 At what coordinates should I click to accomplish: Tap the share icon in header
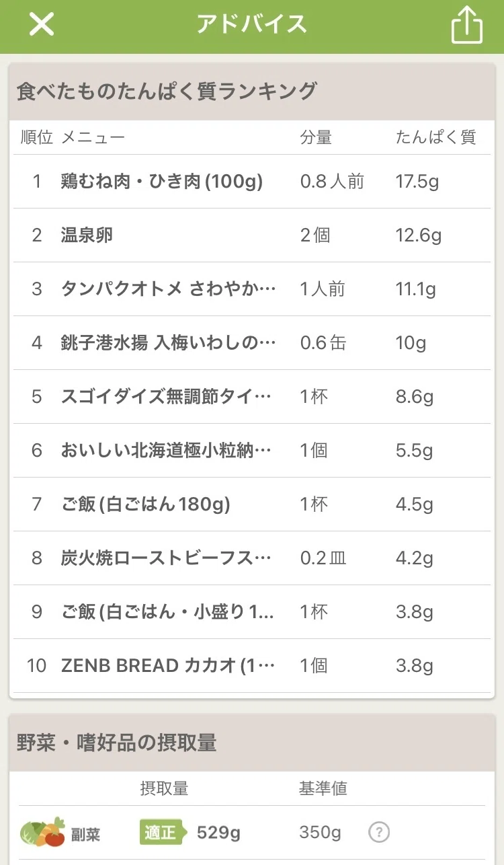pyautogui.click(x=467, y=25)
